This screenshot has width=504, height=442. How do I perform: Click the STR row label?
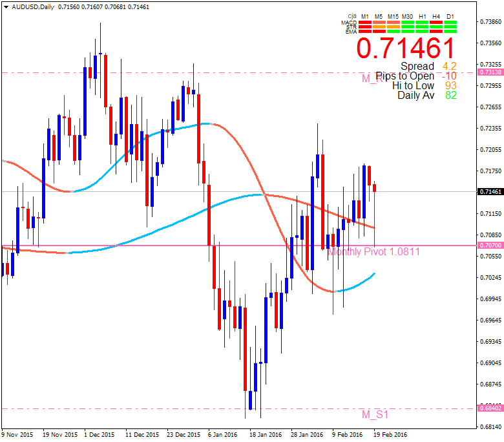[352, 27]
